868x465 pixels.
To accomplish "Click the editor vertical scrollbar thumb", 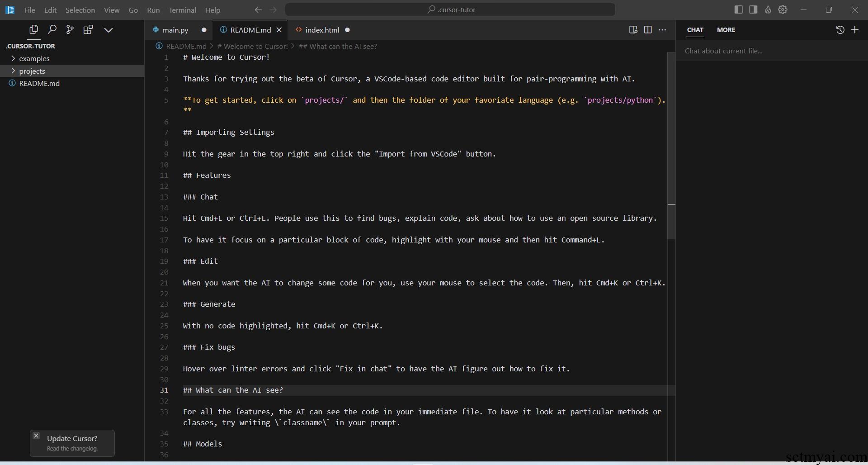I will pos(671,145).
